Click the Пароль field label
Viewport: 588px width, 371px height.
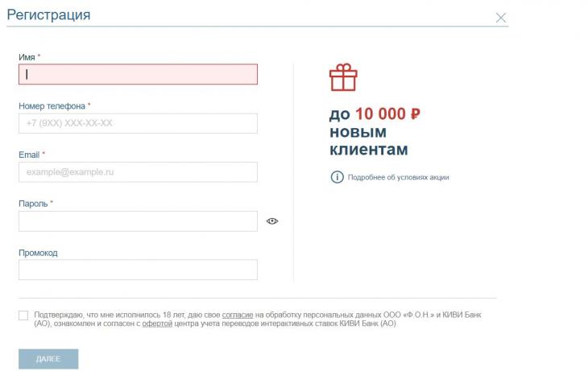(33, 204)
